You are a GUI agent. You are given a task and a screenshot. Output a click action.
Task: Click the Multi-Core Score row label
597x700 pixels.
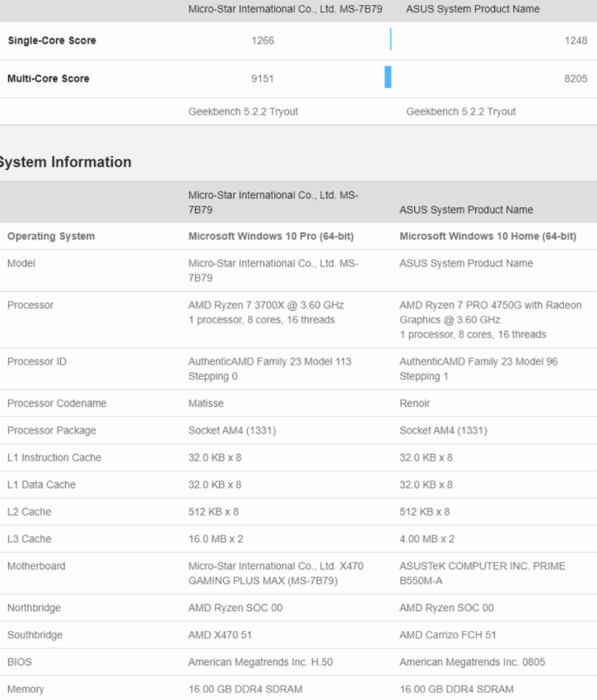(48, 78)
